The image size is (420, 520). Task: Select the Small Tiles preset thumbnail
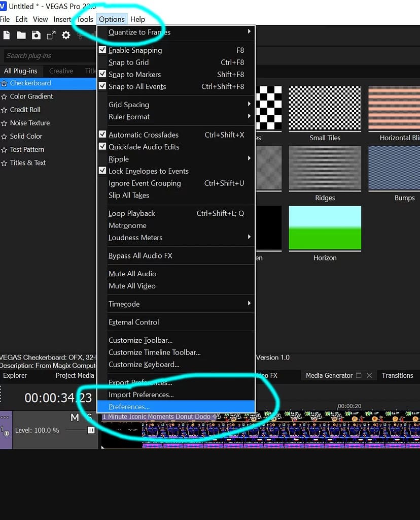coord(325,108)
